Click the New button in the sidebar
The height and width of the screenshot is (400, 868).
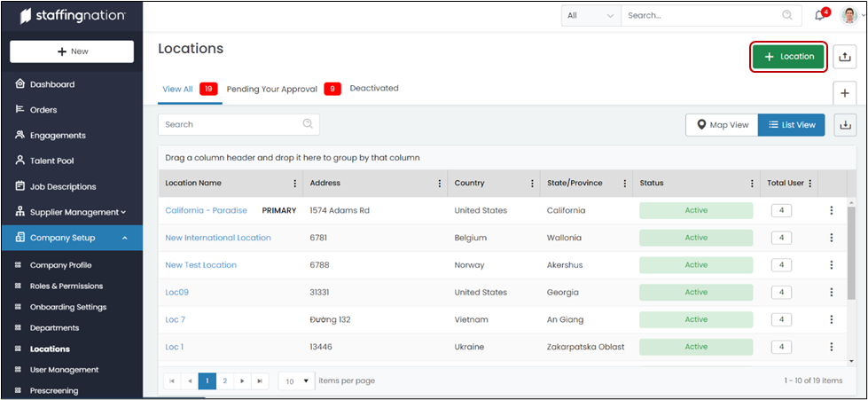tap(72, 51)
